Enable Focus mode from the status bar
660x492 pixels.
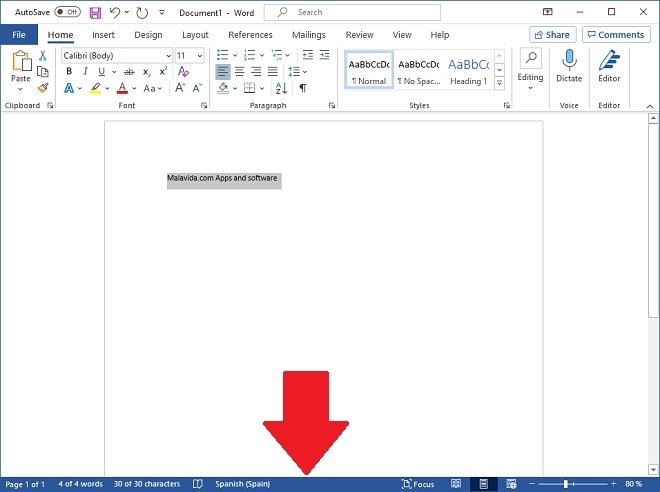pyautogui.click(x=418, y=484)
